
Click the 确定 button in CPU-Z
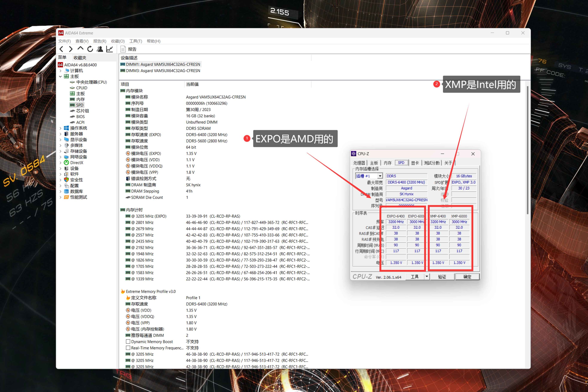[467, 277]
